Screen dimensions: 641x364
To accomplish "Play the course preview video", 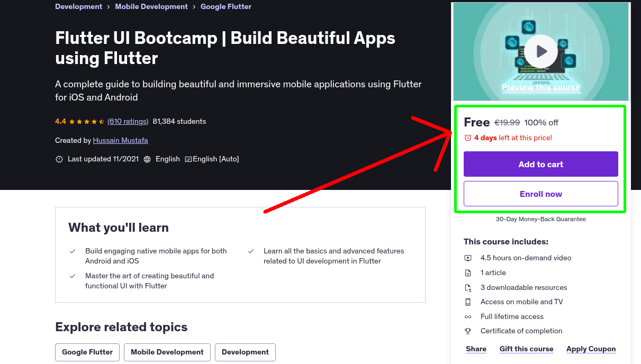I will (540, 51).
